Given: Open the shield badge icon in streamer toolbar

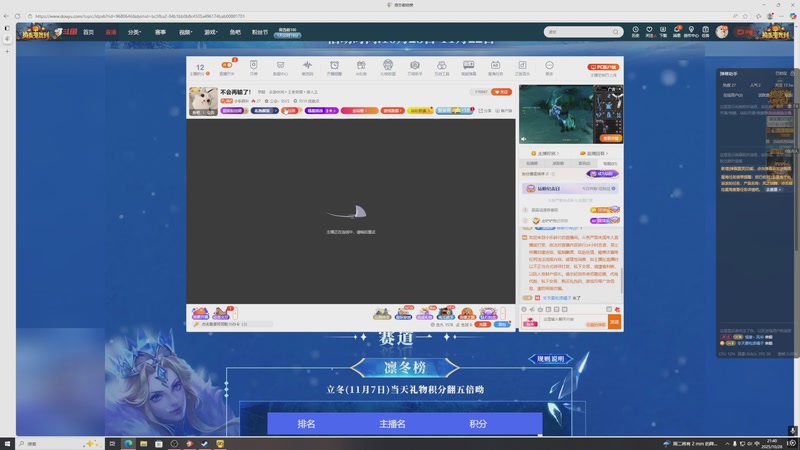Looking at the screenshot, I should click(254, 65).
